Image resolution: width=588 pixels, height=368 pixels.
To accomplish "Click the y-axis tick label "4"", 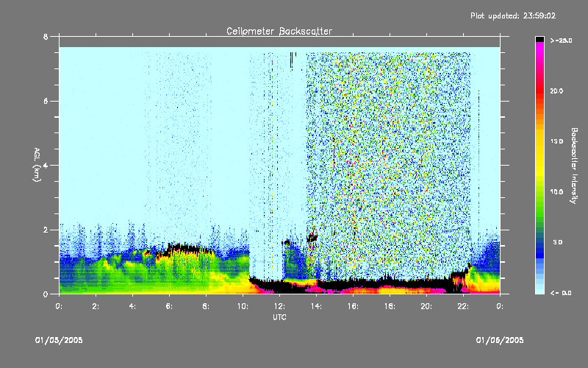I will [46, 166].
